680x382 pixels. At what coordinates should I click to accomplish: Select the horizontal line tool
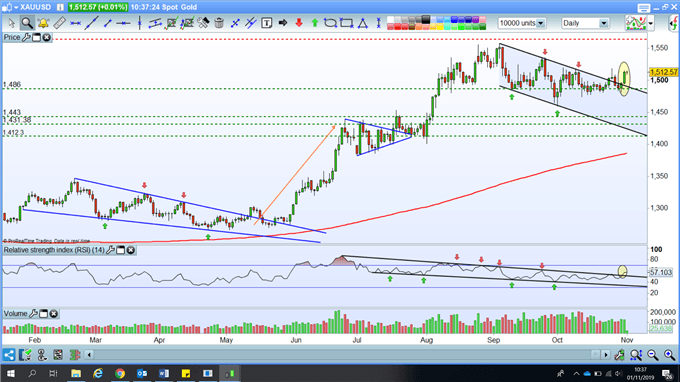pyautogui.click(x=124, y=23)
